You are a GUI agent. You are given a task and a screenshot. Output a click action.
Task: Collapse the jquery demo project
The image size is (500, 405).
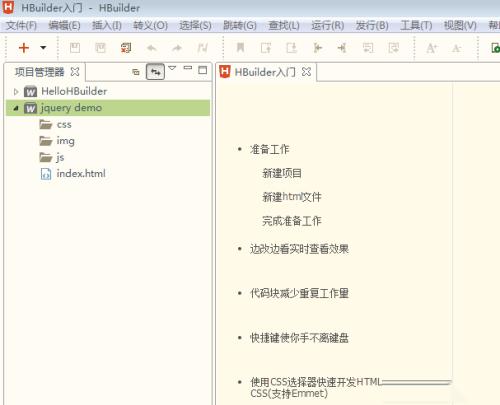click(16, 108)
